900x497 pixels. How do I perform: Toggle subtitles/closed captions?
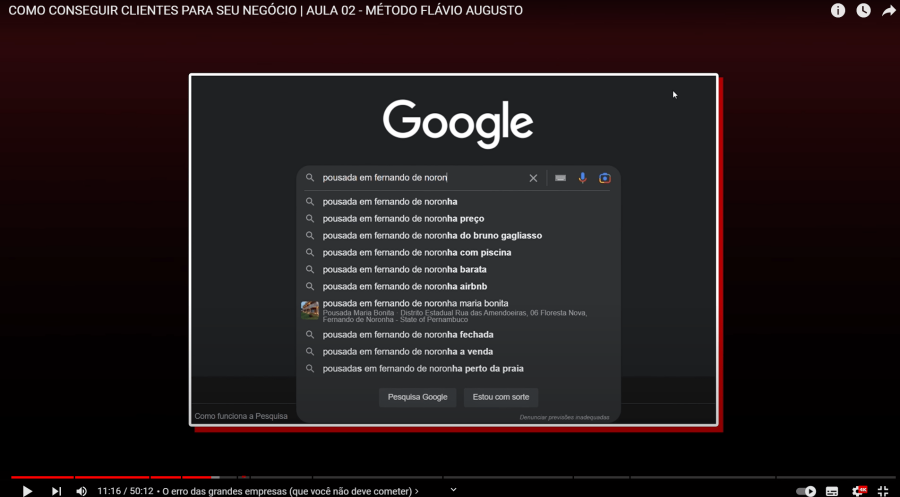click(832, 491)
